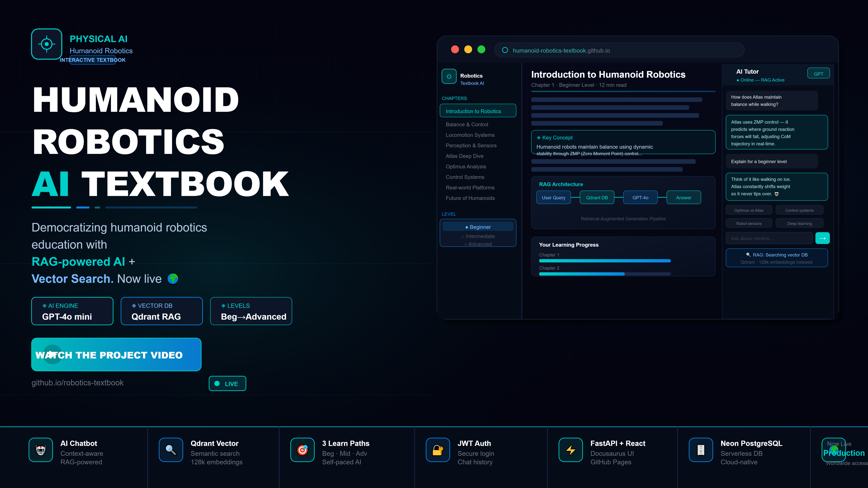Open the Optimus Analysis chapter
The height and width of the screenshot is (488, 868).
[466, 167]
